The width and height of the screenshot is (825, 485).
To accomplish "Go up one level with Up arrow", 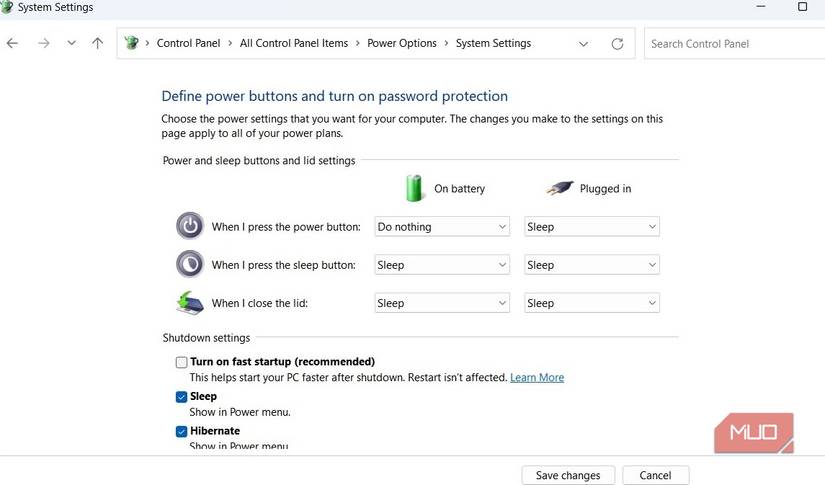I will coord(97,44).
